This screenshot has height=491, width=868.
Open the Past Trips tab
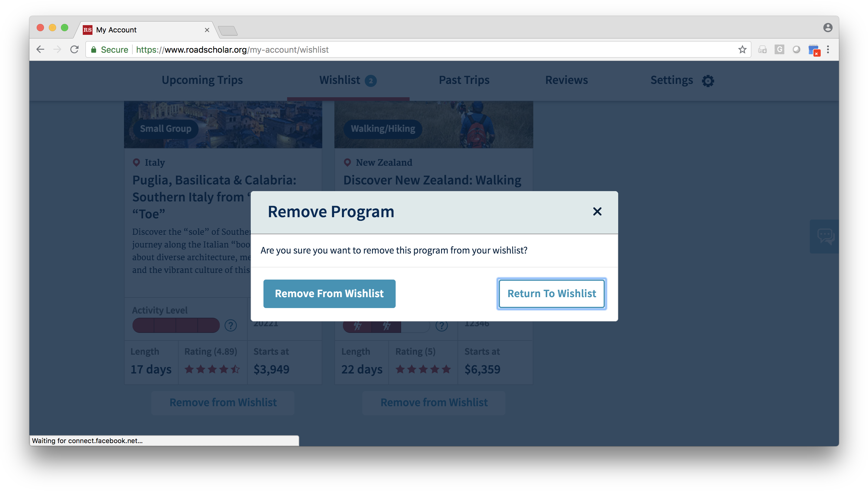point(464,80)
